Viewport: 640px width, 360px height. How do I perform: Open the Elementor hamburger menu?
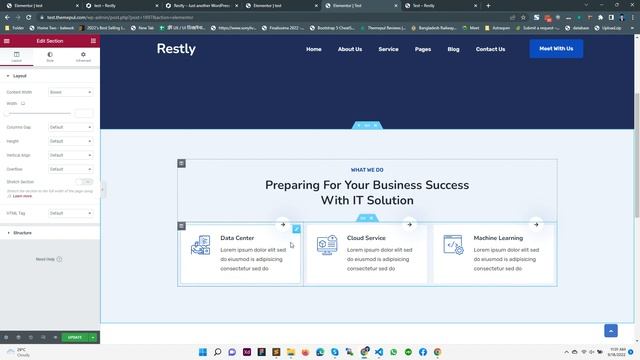7,41
